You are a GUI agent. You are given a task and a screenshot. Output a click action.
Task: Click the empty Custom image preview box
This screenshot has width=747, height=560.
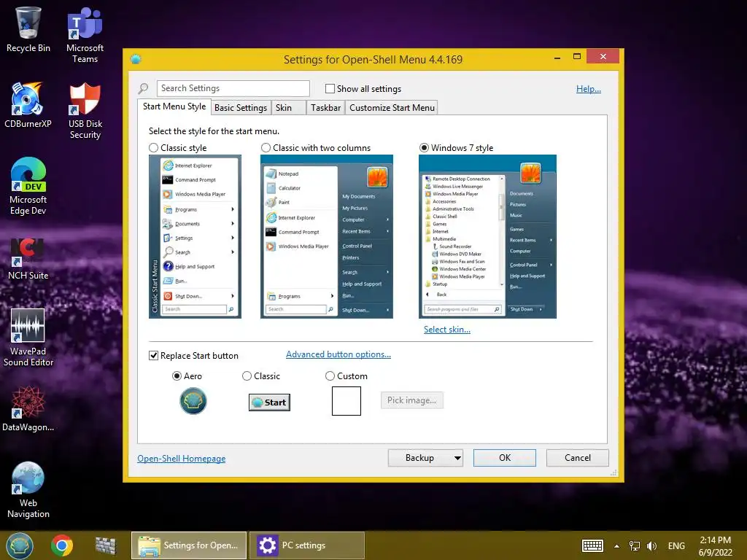[347, 401]
